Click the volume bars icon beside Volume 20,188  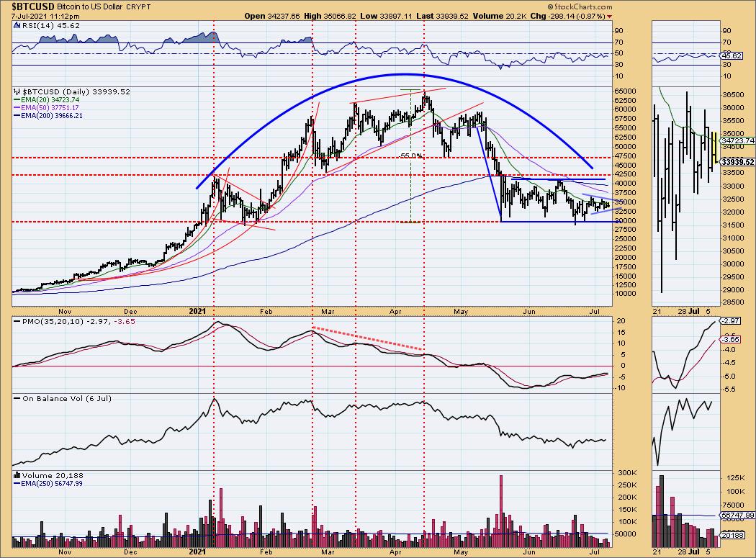pos(17,475)
